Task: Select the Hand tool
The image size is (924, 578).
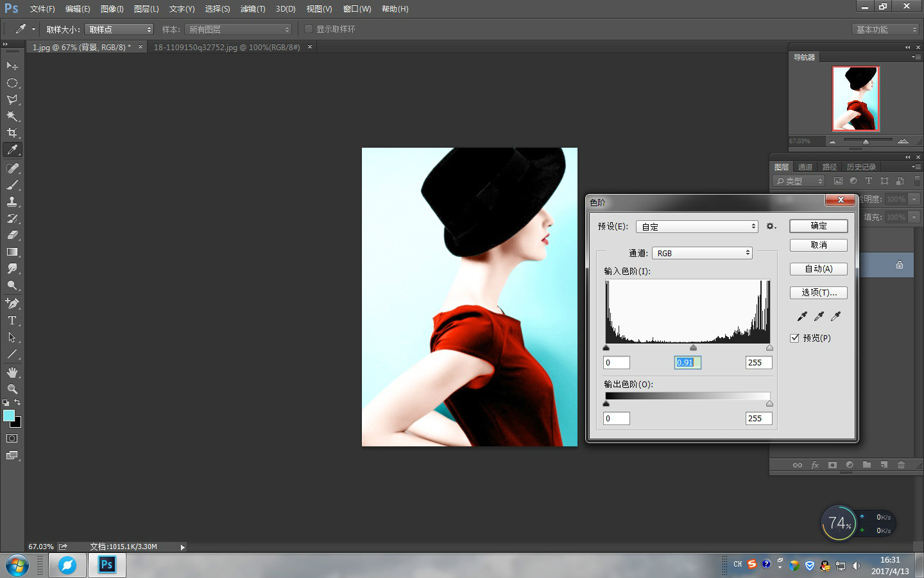Action: (12, 372)
